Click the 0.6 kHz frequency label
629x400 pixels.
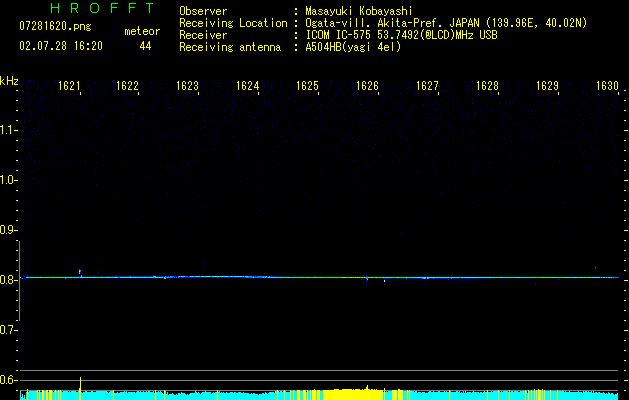[8, 380]
